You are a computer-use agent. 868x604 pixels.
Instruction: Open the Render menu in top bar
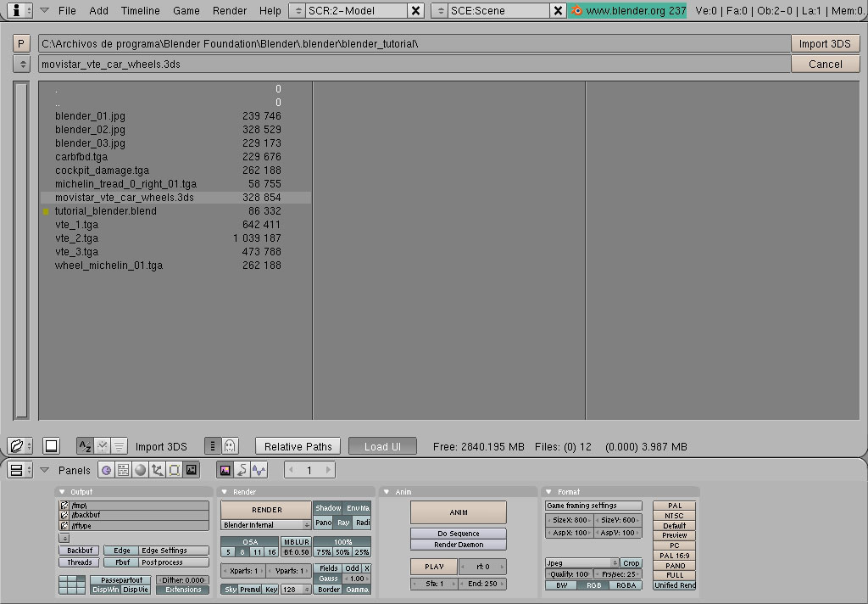coord(230,11)
